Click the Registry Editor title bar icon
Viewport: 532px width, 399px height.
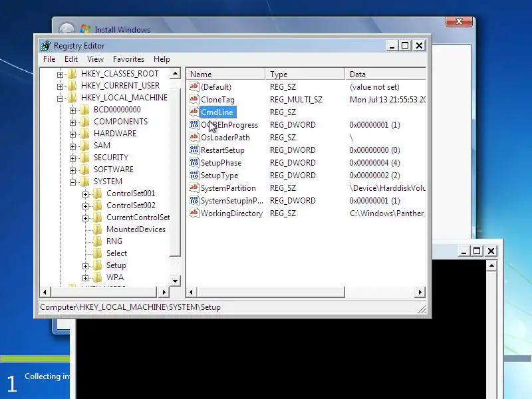tap(45, 45)
